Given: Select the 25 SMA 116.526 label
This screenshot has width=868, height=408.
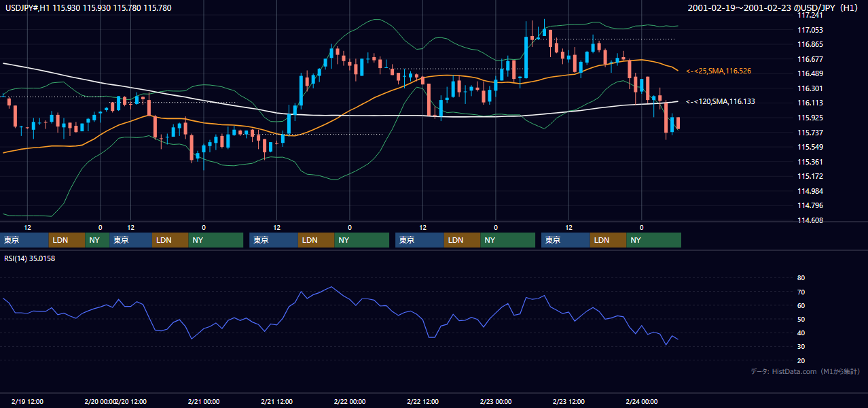Looking at the screenshot, I should (719, 71).
